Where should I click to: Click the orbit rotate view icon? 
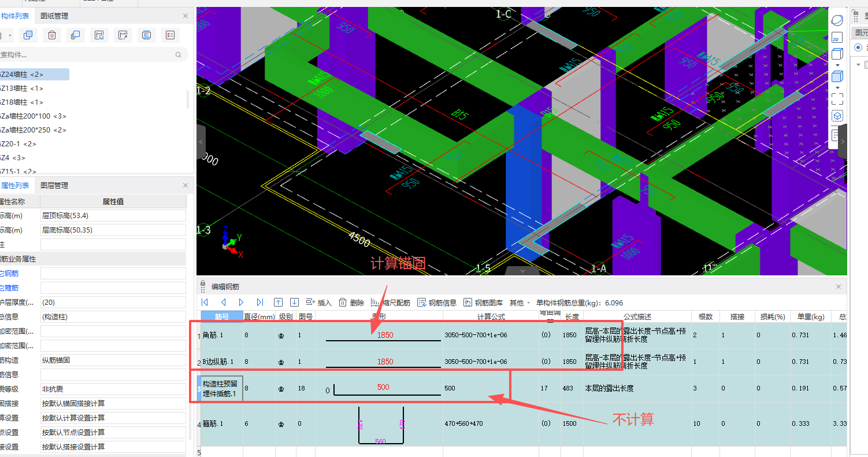click(837, 21)
